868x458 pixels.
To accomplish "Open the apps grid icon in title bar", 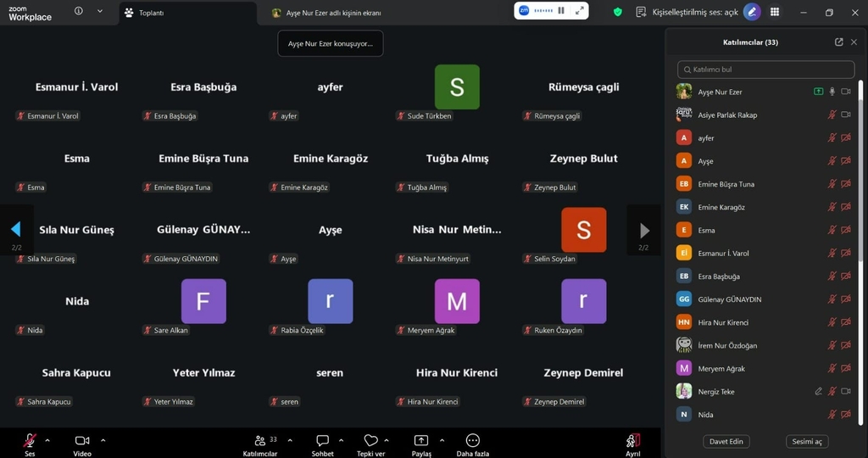I will coord(775,12).
